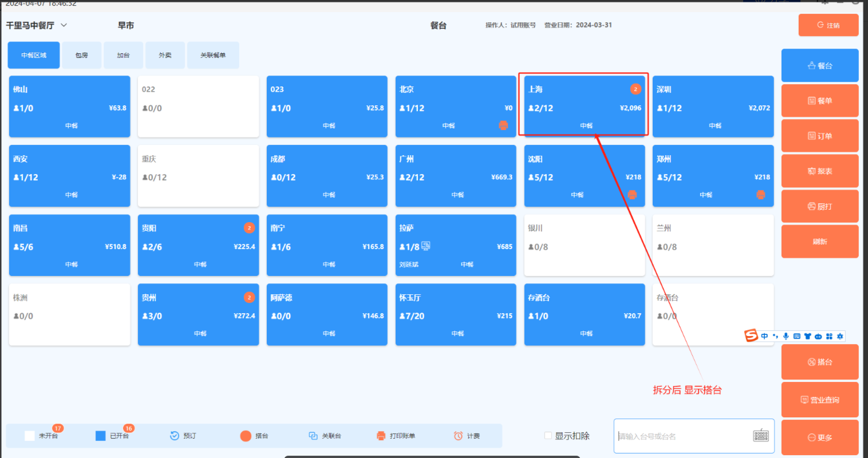Switch to the 包房 area tab

82,56
